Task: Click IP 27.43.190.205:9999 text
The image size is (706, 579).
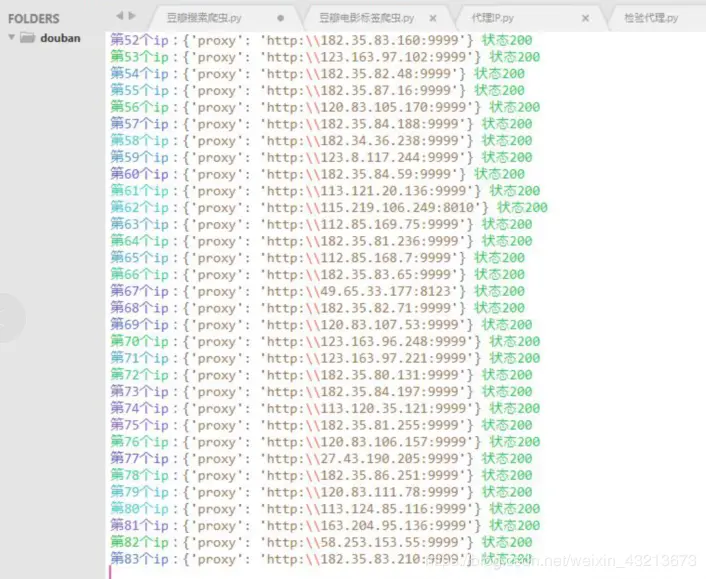Action: point(389,458)
